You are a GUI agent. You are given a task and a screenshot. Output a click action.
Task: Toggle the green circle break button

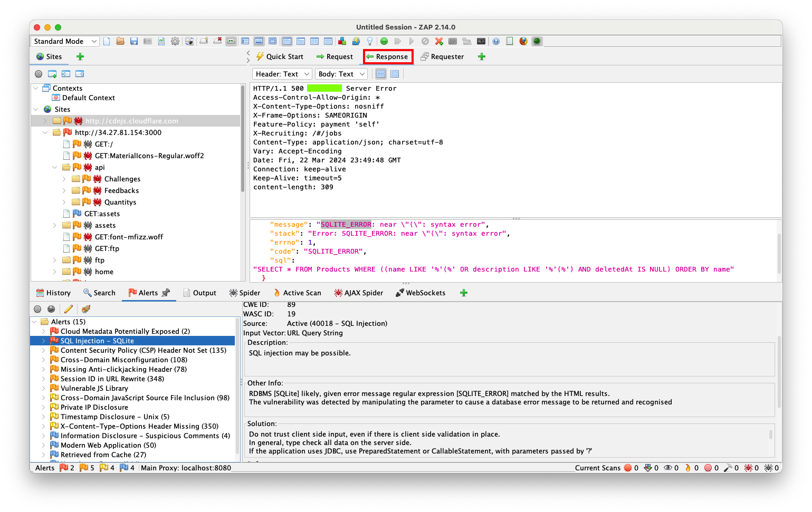pos(384,41)
